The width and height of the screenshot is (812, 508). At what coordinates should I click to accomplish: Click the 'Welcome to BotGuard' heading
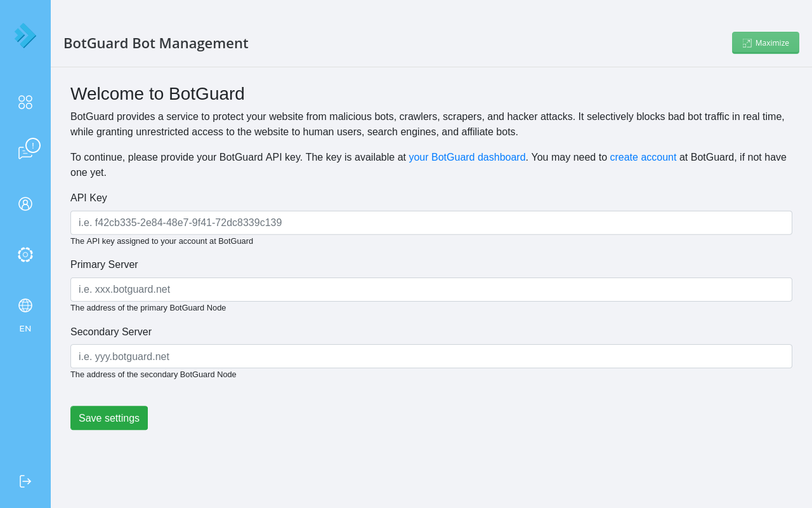click(157, 94)
